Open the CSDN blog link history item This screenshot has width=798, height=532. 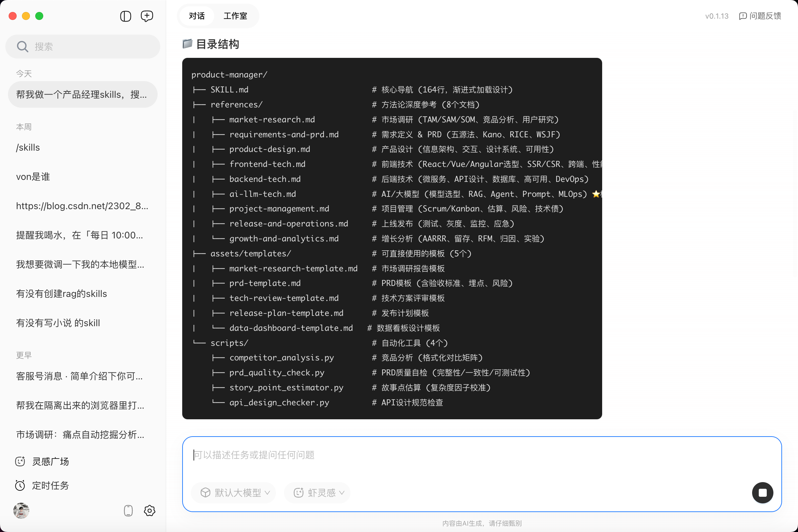pyautogui.click(x=82, y=205)
